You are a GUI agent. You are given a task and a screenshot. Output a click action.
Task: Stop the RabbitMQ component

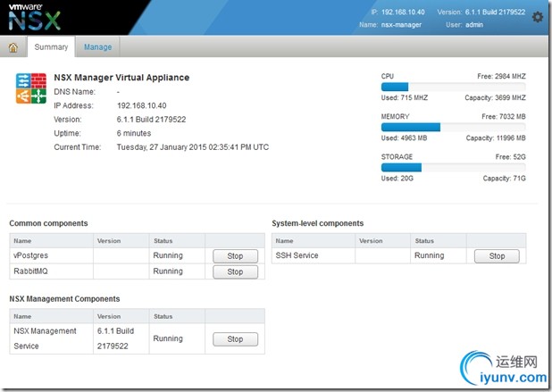(235, 271)
